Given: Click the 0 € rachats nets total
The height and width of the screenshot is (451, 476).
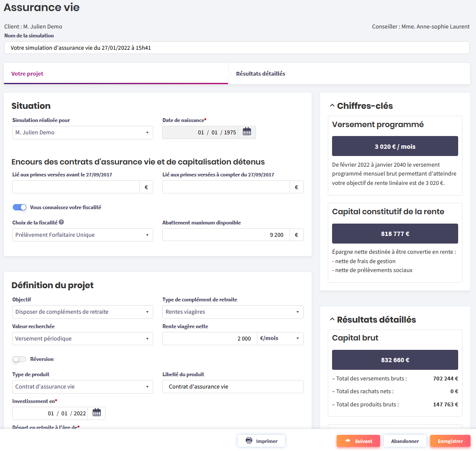Looking at the screenshot, I should 454,391.
